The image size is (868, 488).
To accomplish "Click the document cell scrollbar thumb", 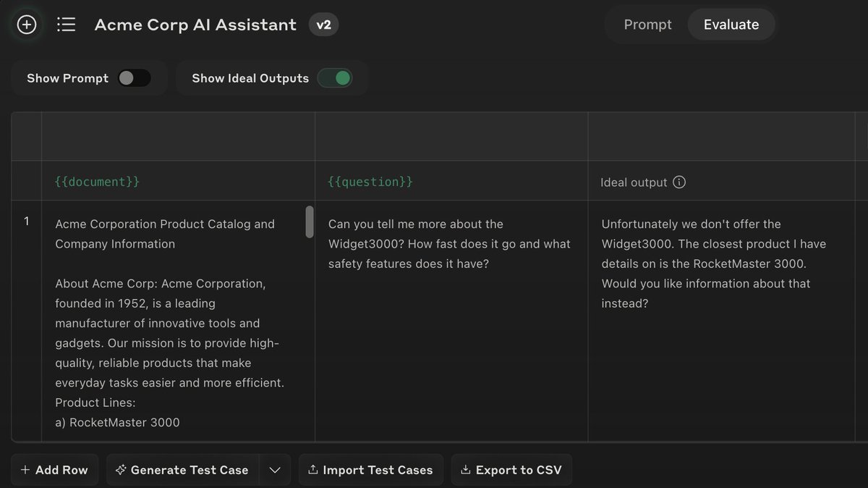I will [310, 222].
